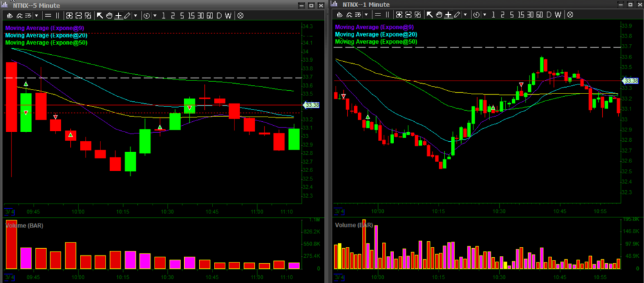Select the hand pan tool in 5 Minute chart

point(109,15)
